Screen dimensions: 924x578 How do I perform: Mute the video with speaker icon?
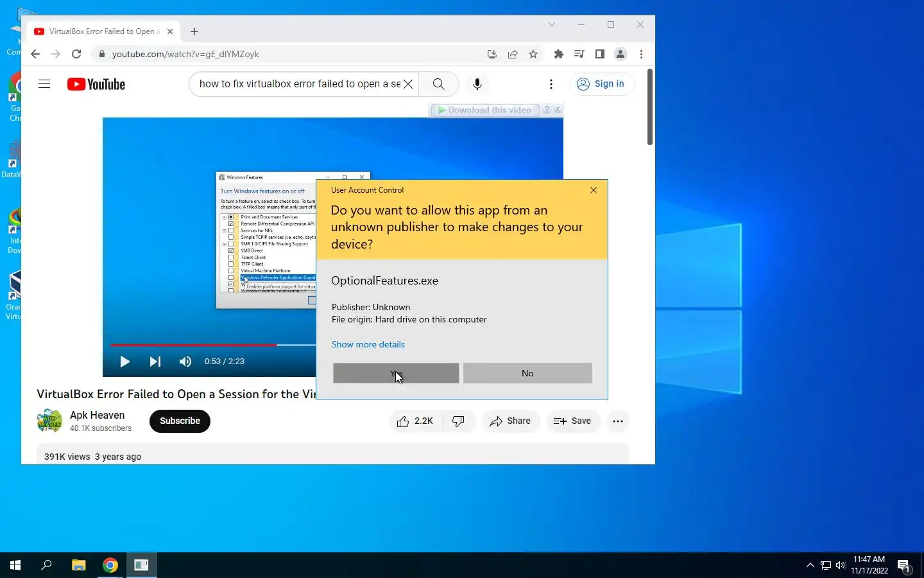pyautogui.click(x=185, y=362)
